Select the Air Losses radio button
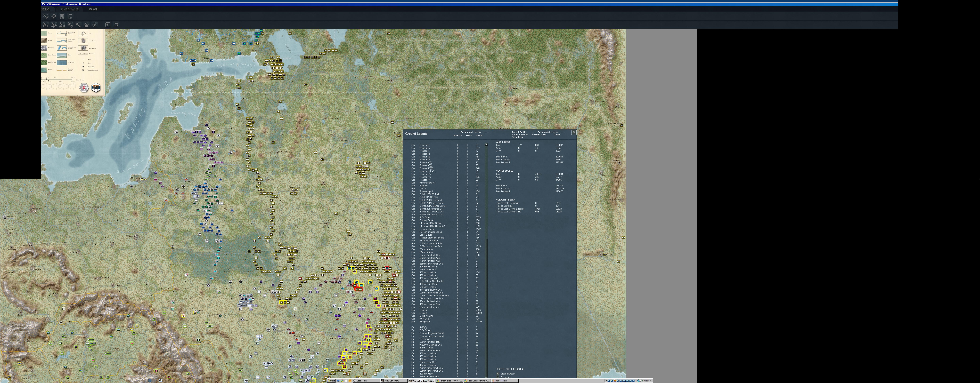This screenshot has width=980, height=383. pyautogui.click(x=498, y=377)
